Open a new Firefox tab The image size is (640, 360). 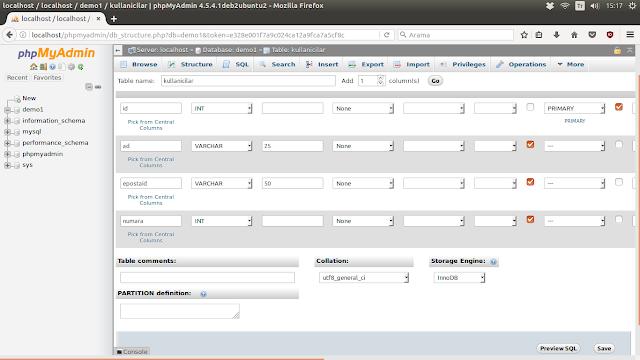(x=114, y=19)
